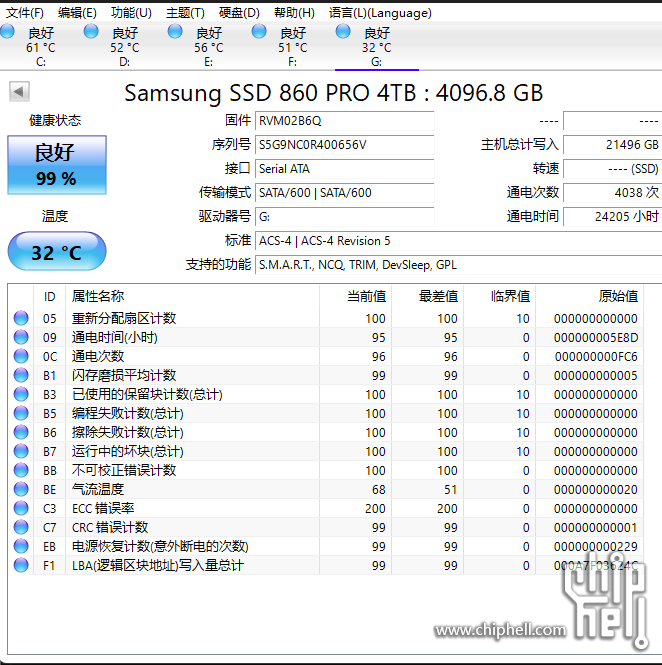
Task: Click the standard field ACS-4 Revision 5
Action: [x=458, y=241]
